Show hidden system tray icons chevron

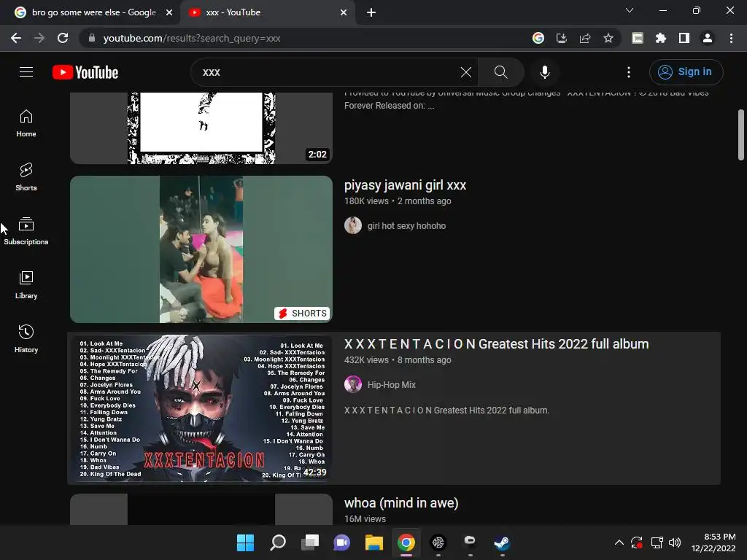coord(619,542)
